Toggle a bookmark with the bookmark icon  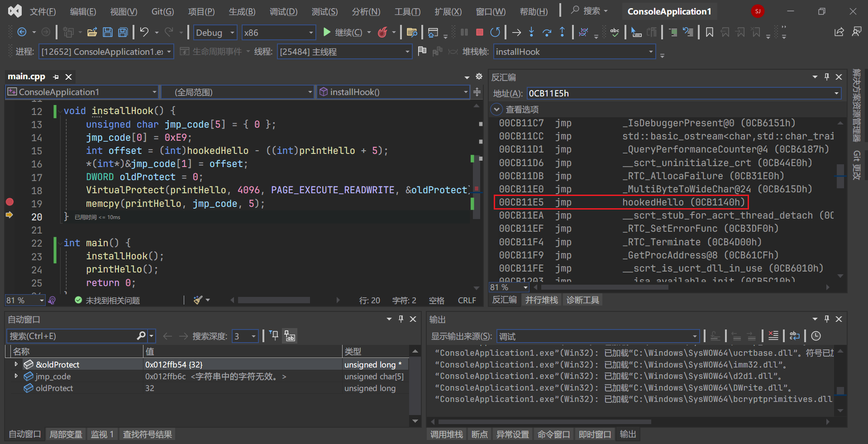(709, 32)
